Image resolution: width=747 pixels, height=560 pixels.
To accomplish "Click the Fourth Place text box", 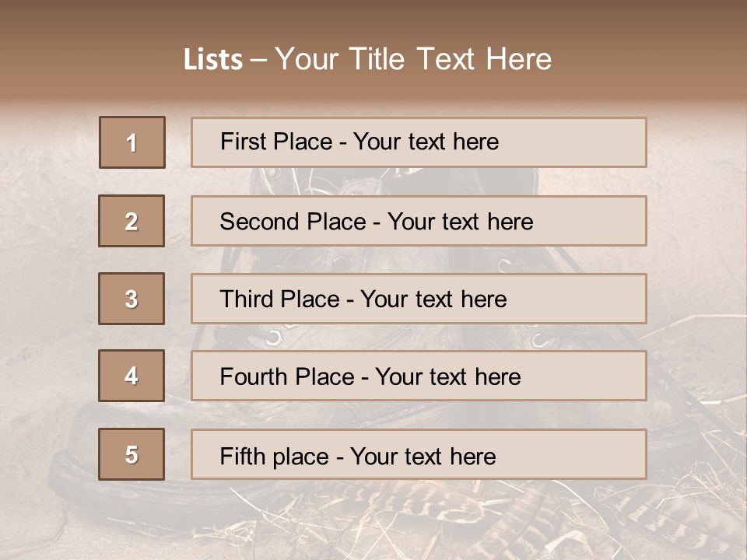I will (419, 376).
